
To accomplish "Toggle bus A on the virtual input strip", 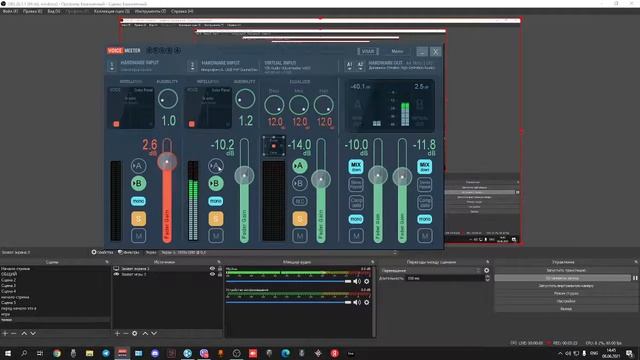I will click(x=300, y=166).
